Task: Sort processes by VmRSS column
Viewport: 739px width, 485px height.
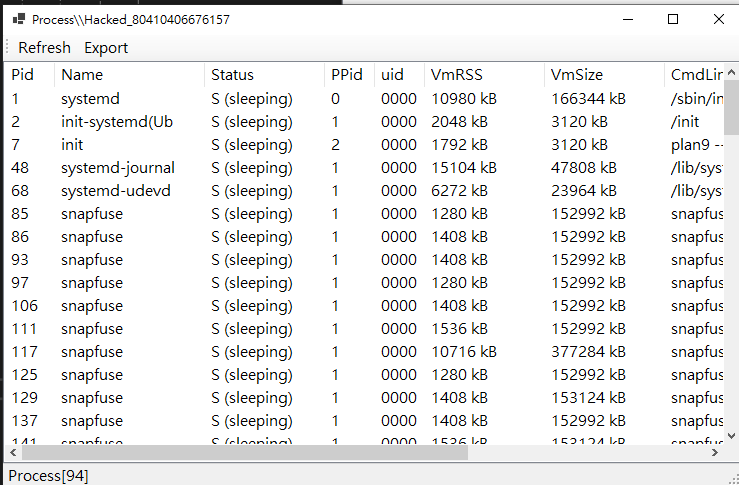Action: pyautogui.click(x=455, y=74)
